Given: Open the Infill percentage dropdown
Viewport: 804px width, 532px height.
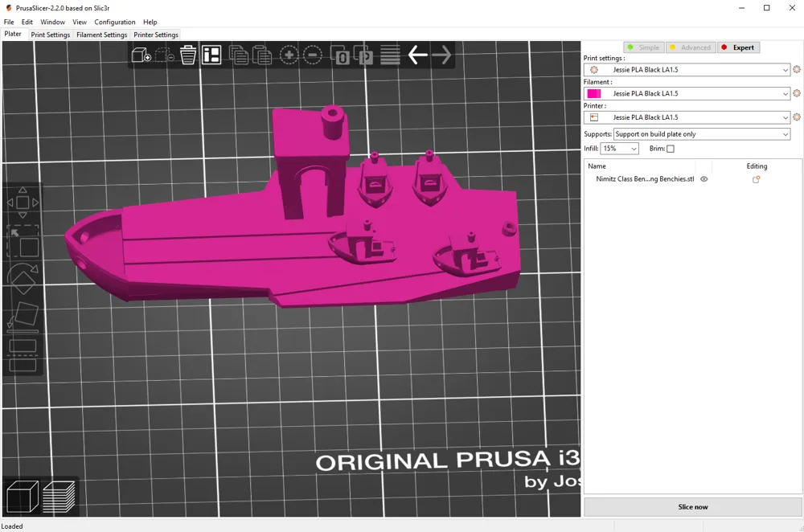Looking at the screenshot, I should click(619, 148).
